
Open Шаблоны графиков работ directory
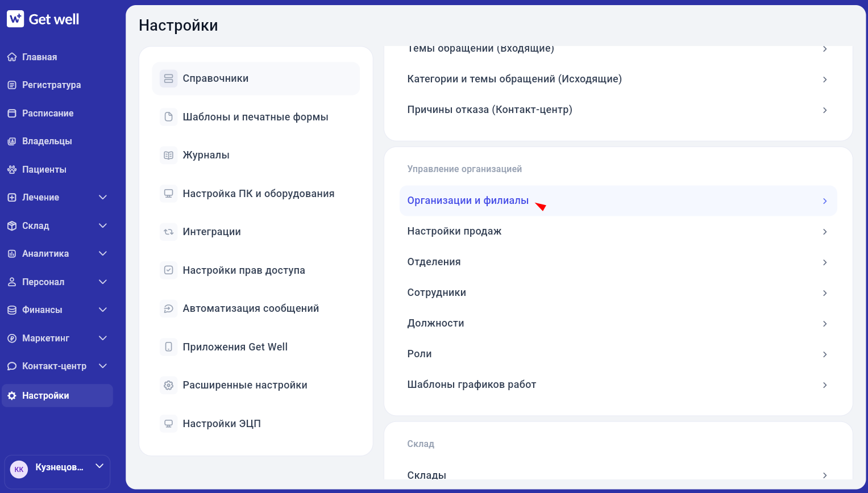[x=618, y=385]
